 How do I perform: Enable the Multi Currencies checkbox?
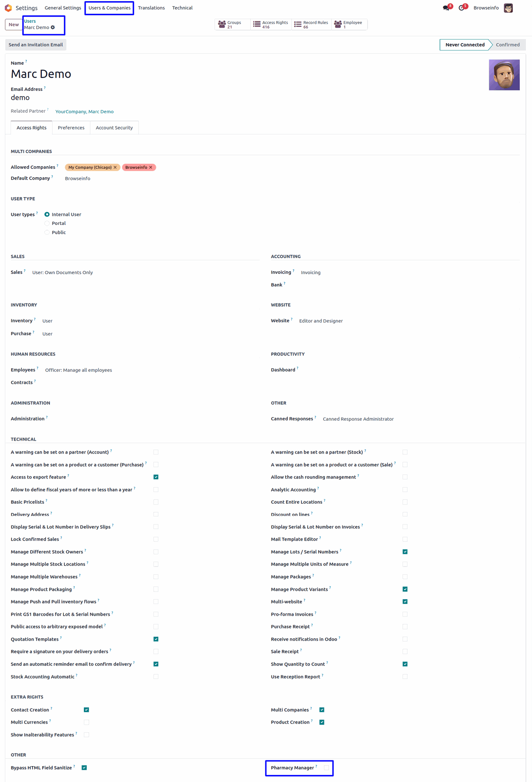click(86, 722)
